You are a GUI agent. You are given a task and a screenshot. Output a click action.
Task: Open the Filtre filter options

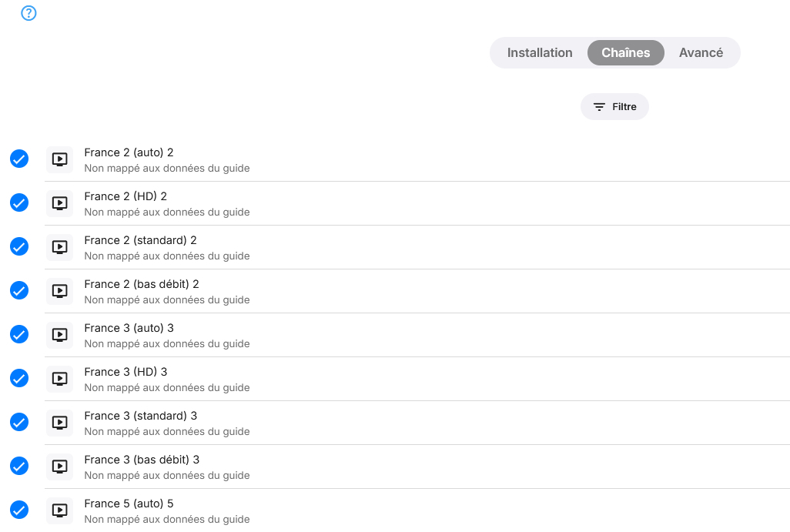point(614,107)
